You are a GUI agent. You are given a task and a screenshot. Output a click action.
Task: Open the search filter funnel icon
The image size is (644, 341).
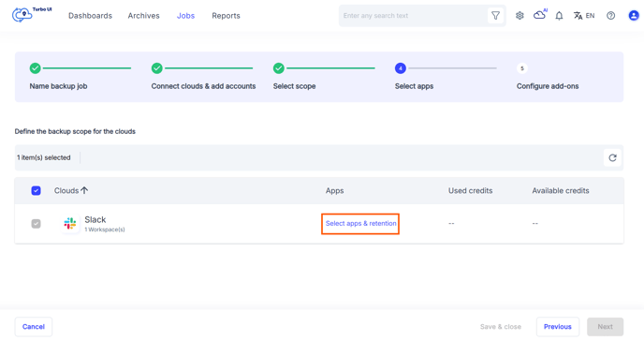pyautogui.click(x=496, y=16)
